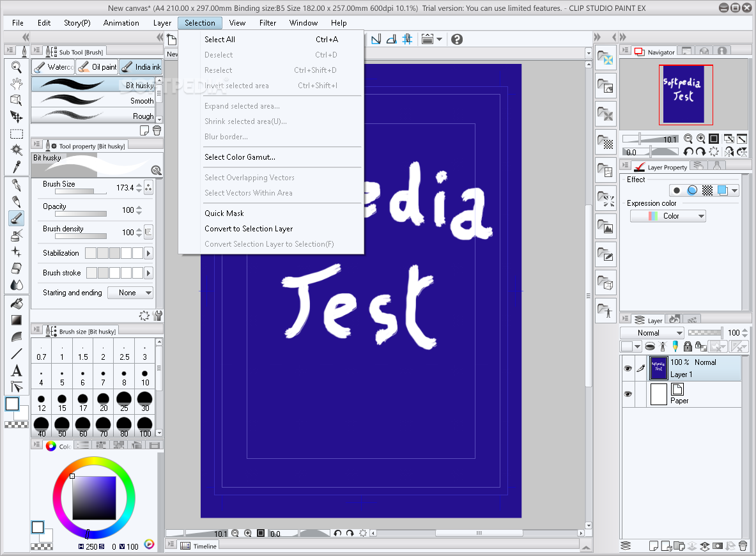Switch to Oil paint brush tab
The image size is (756, 556).
(x=97, y=67)
